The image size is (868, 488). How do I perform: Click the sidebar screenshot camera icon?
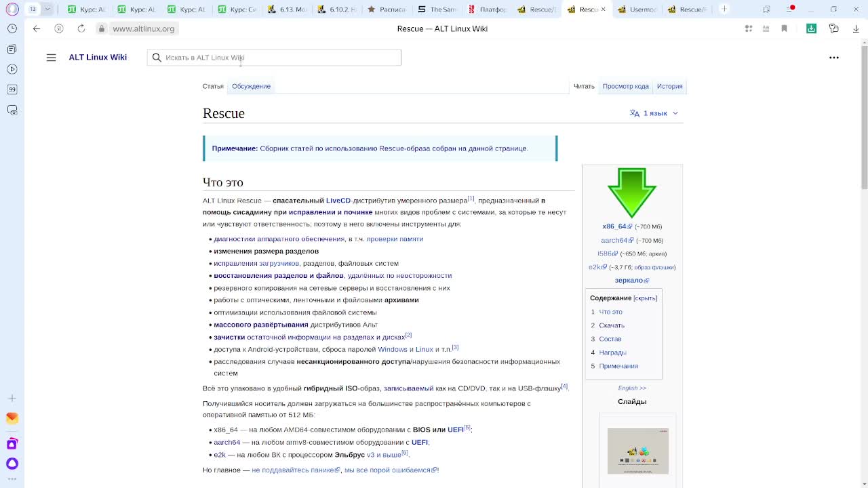pyautogui.click(x=12, y=110)
